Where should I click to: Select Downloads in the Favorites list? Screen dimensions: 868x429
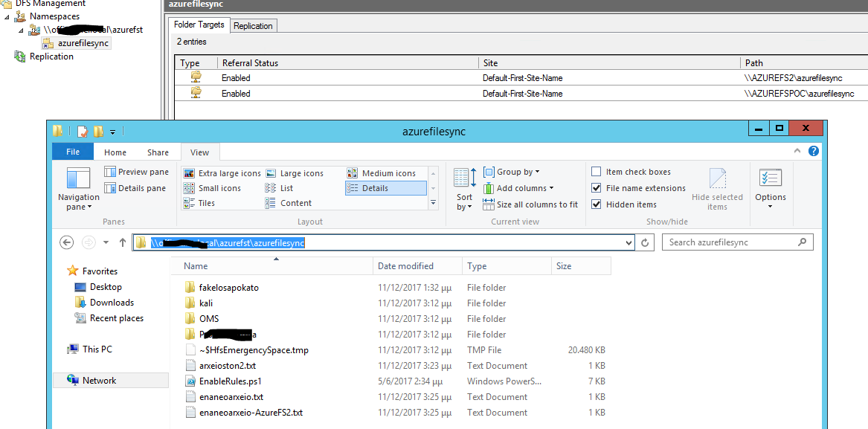coord(113,302)
